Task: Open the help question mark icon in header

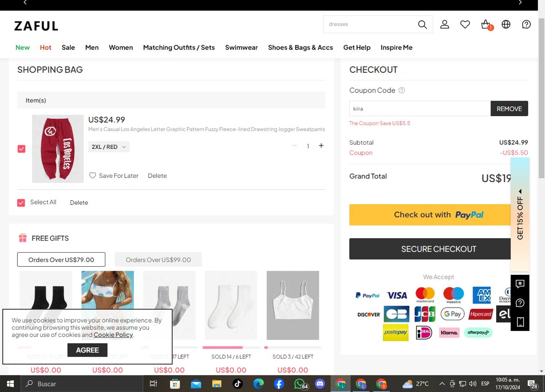Action: pos(526,24)
